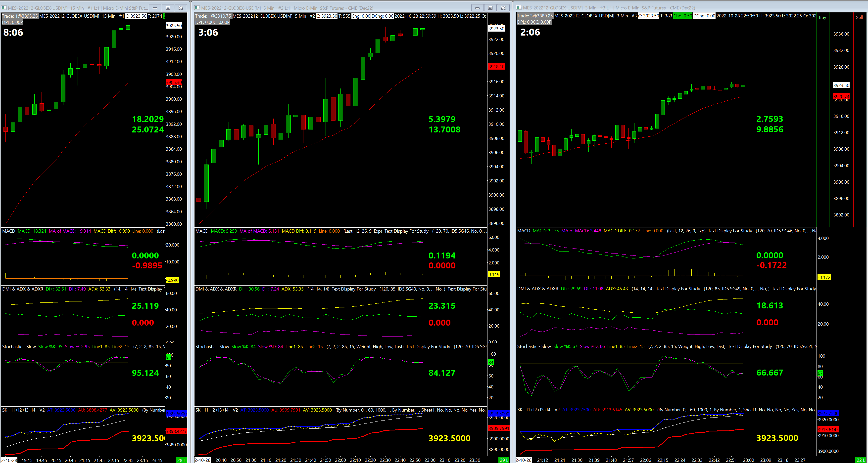Click the green 22 L box at bottom
868x463 pixels.
(861, 460)
